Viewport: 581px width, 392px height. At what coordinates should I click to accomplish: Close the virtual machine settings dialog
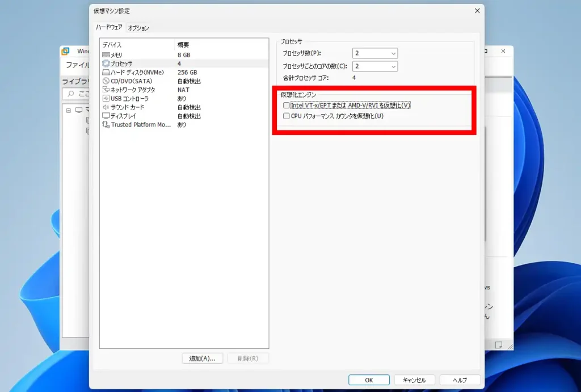tap(477, 11)
